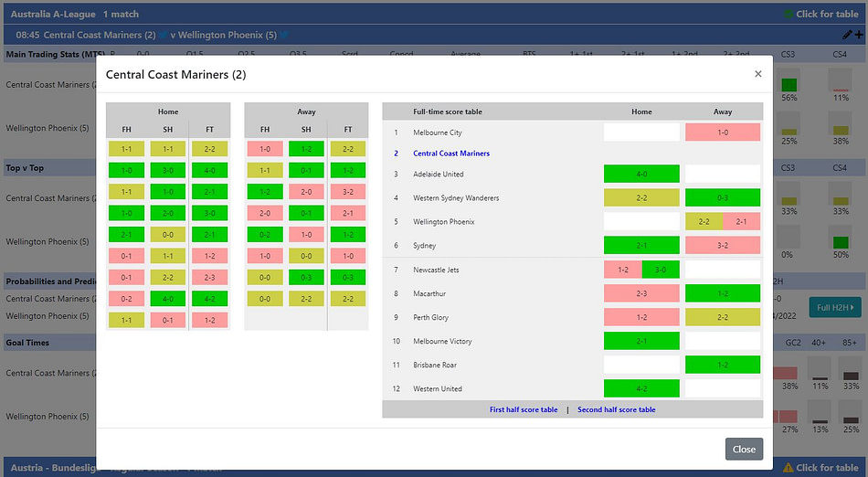The width and height of the screenshot is (868, 477).
Task: Click the plus icon beside the pencil
Action: pyautogui.click(x=858, y=35)
